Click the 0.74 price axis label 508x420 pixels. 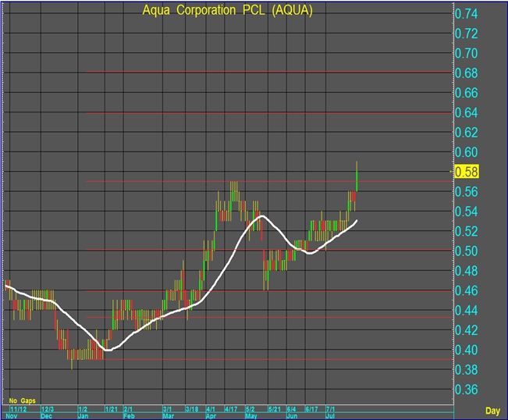(x=466, y=14)
